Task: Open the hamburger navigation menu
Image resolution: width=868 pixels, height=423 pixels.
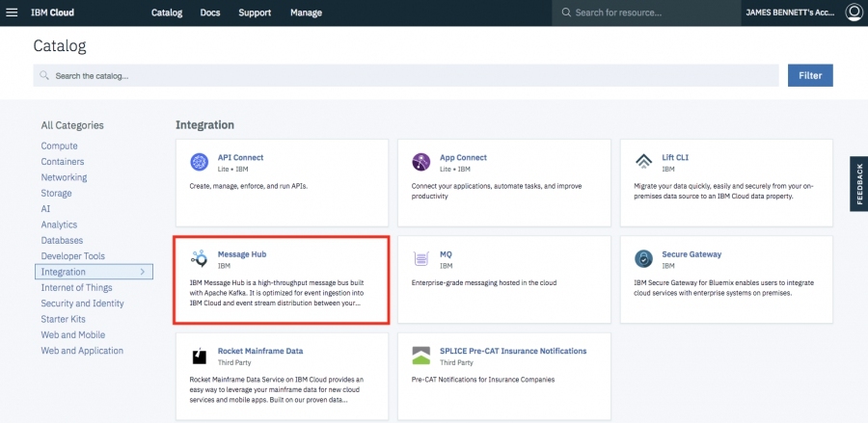Action: coord(13,13)
